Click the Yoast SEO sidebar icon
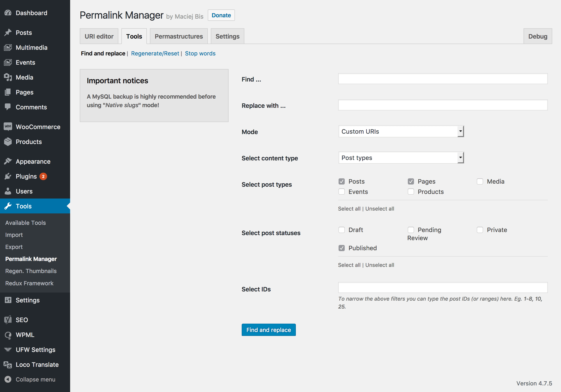561x392 pixels. pos(8,320)
